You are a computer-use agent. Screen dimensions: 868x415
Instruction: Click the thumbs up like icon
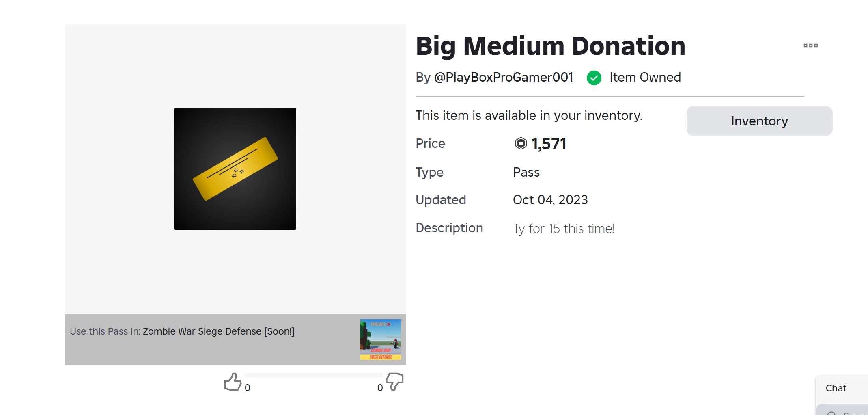point(233,382)
